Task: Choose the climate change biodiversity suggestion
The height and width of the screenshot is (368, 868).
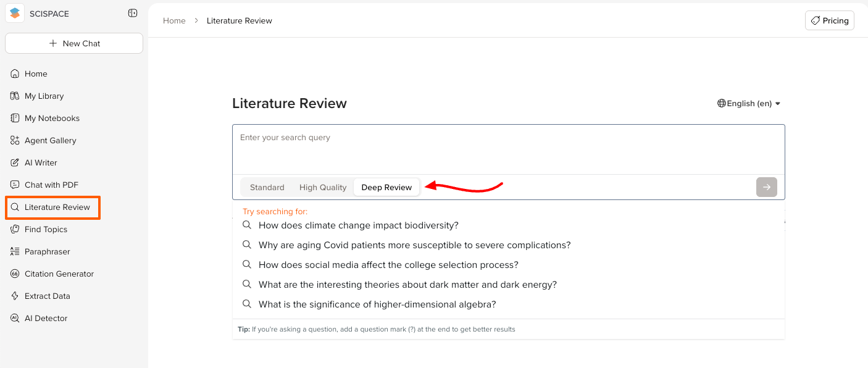Action: [358, 225]
